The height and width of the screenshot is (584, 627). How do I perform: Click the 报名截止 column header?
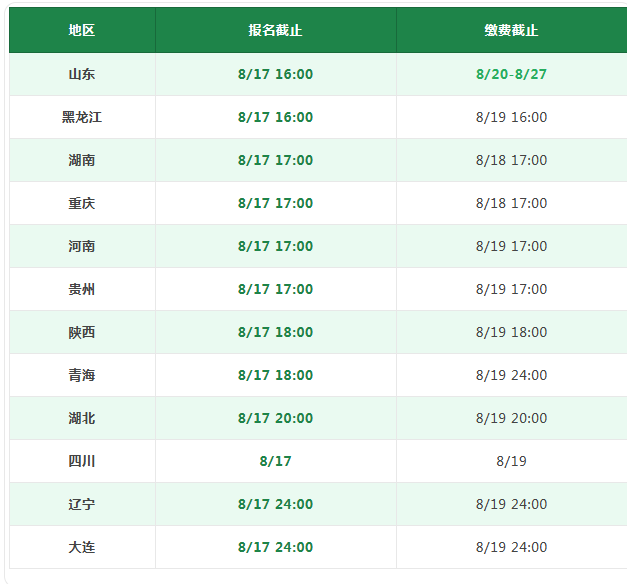click(x=276, y=30)
